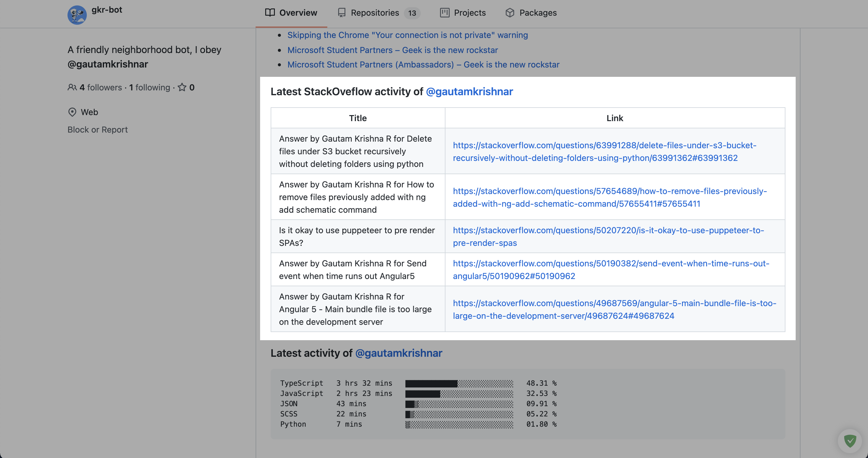868x458 pixels.
Task: Click JavaScript 2 hrs 23 mins entry
Action: 336,394
